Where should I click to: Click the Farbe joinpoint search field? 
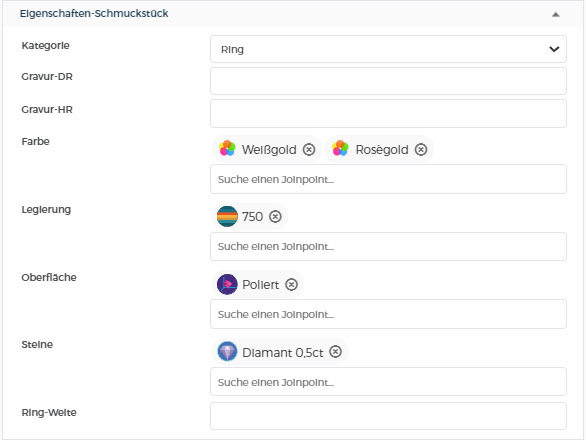coord(388,179)
